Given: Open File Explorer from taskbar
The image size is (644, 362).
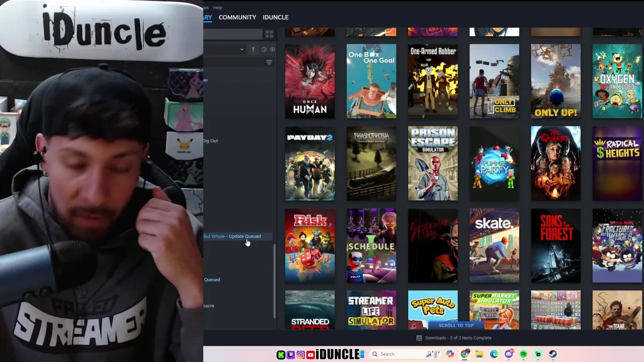Looking at the screenshot, I should coord(479,354).
